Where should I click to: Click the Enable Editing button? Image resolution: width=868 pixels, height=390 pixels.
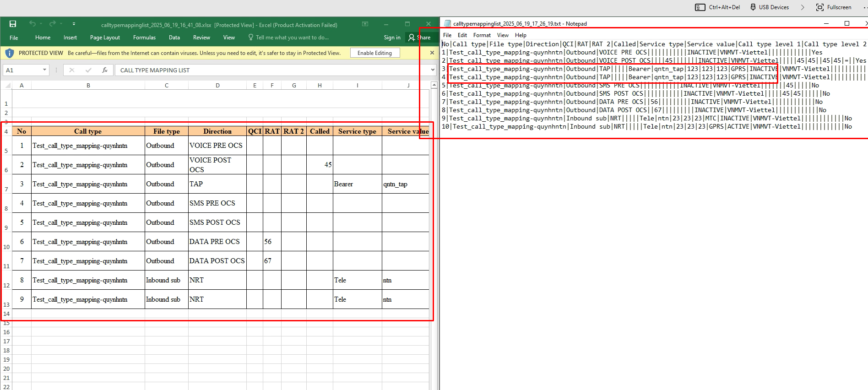tap(374, 53)
